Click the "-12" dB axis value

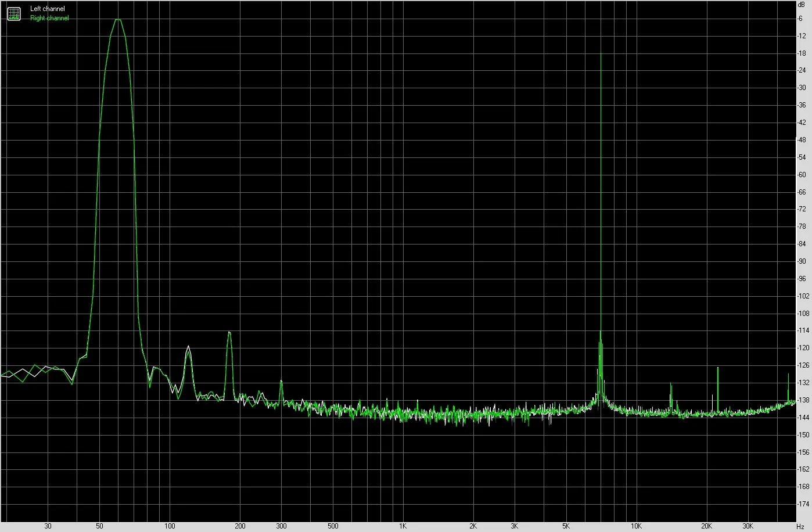(802, 36)
